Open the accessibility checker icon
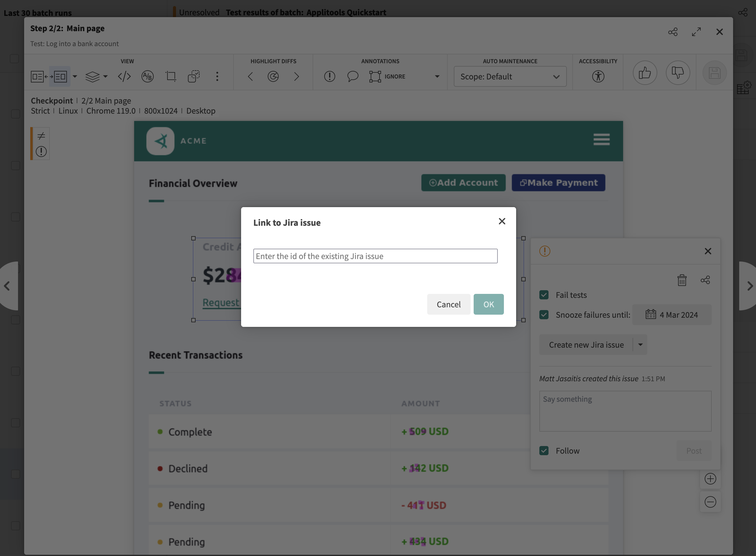This screenshot has width=756, height=556. [598, 76]
